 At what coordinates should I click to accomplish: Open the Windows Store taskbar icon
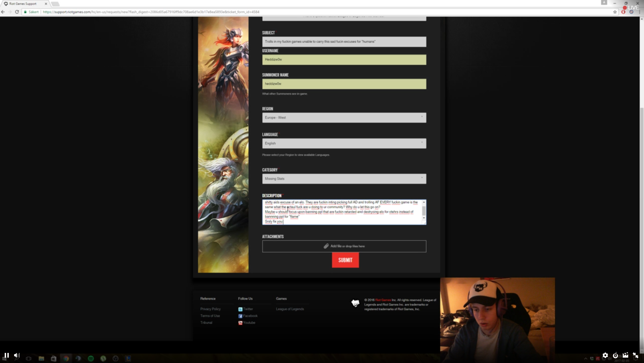pos(53,359)
